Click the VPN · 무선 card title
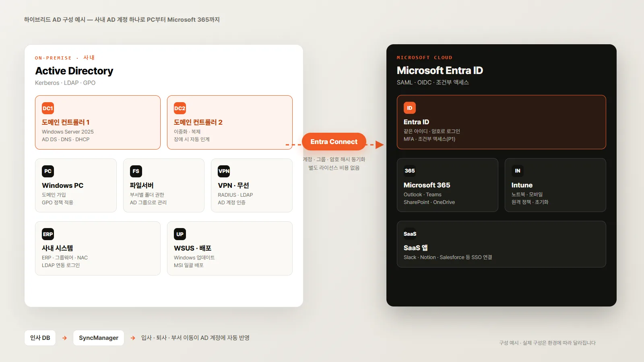644x362 pixels. [233, 185]
